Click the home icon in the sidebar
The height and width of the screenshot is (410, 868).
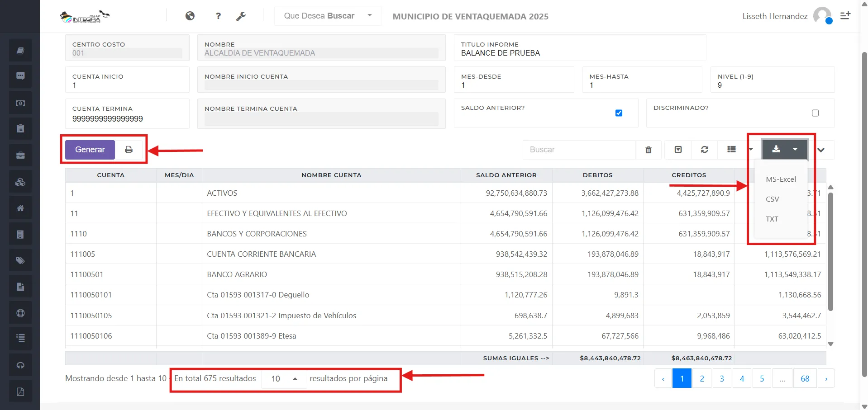(x=20, y=207)
